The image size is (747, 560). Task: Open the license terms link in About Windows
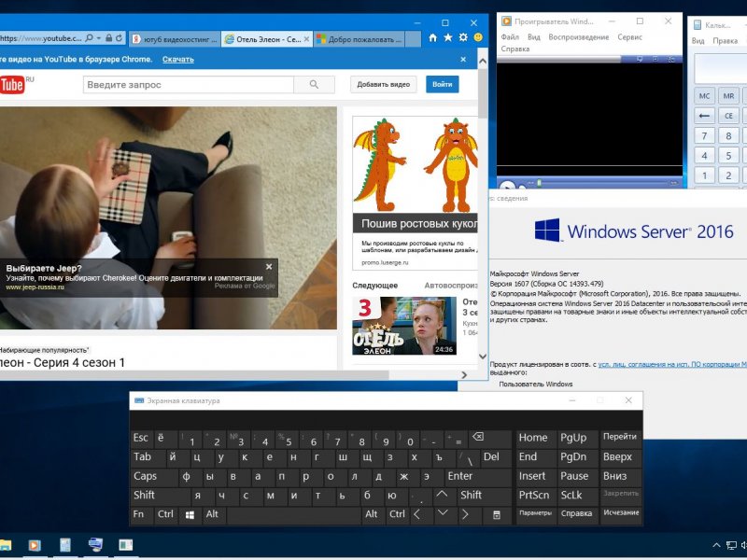(672, 364)
